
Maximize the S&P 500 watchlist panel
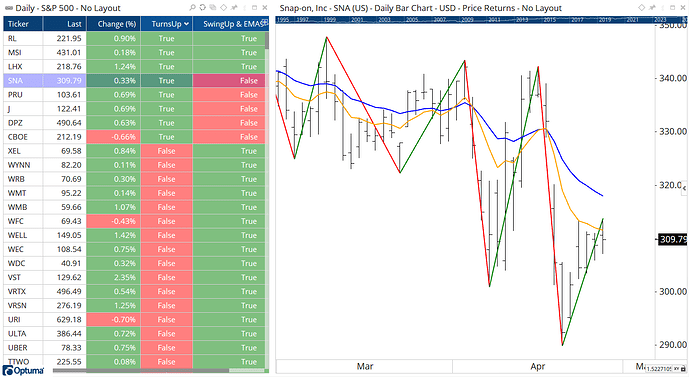tap(254, 8)
